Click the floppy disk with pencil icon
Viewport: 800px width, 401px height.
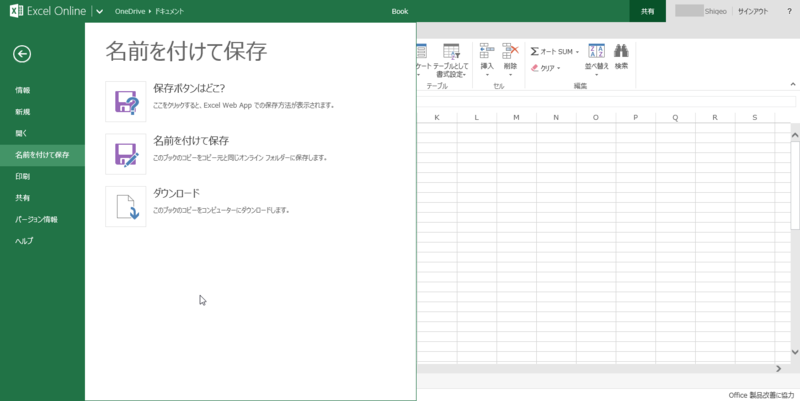(x=126, y=154)
